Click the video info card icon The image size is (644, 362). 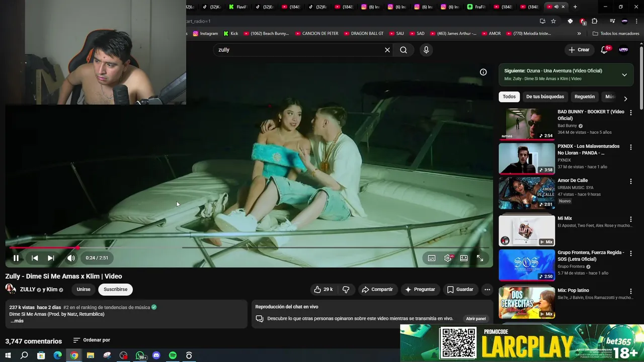coord(483,72)
